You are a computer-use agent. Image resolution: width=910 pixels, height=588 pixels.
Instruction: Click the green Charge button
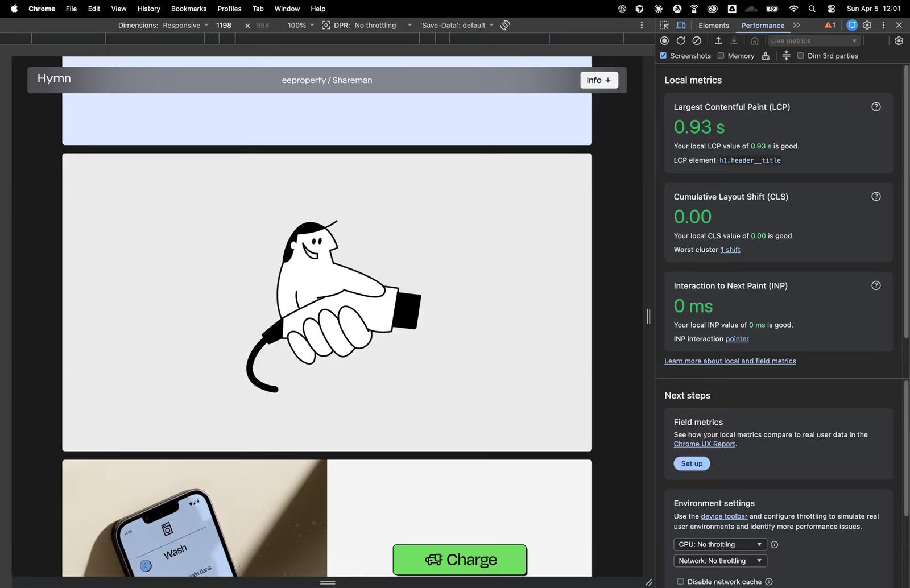pyautogui.click(x=460, y=560)
